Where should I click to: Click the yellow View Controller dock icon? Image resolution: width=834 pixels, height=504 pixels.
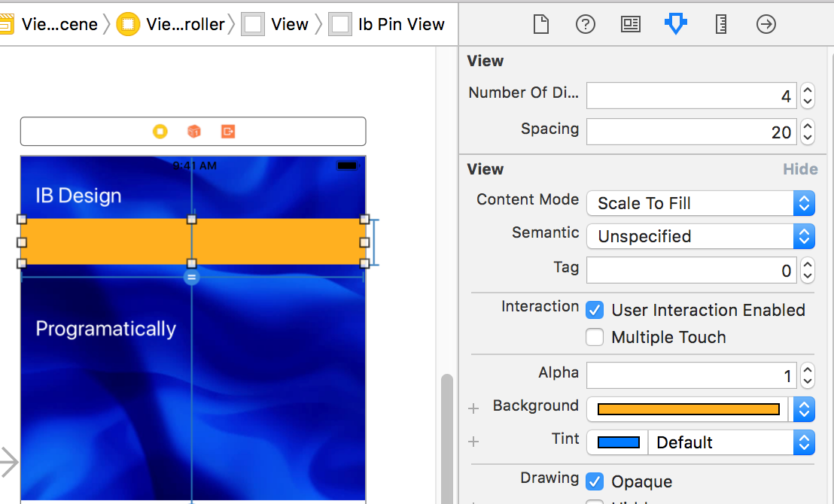(160, 132)
